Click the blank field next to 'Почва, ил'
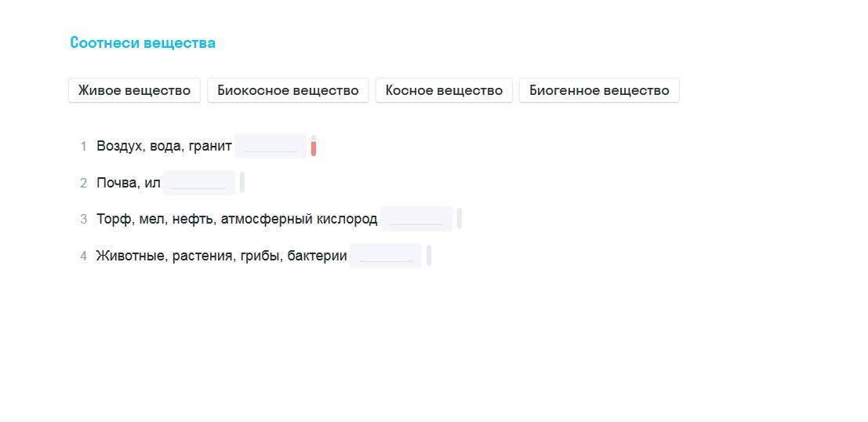868x422 pixels. coord(199,183)
